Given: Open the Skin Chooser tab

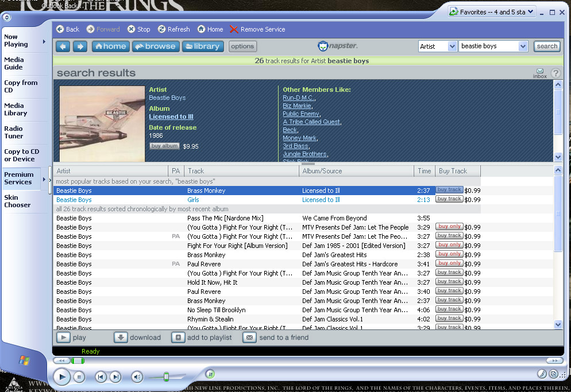Looking at the screenshot, I should [17, 201].
